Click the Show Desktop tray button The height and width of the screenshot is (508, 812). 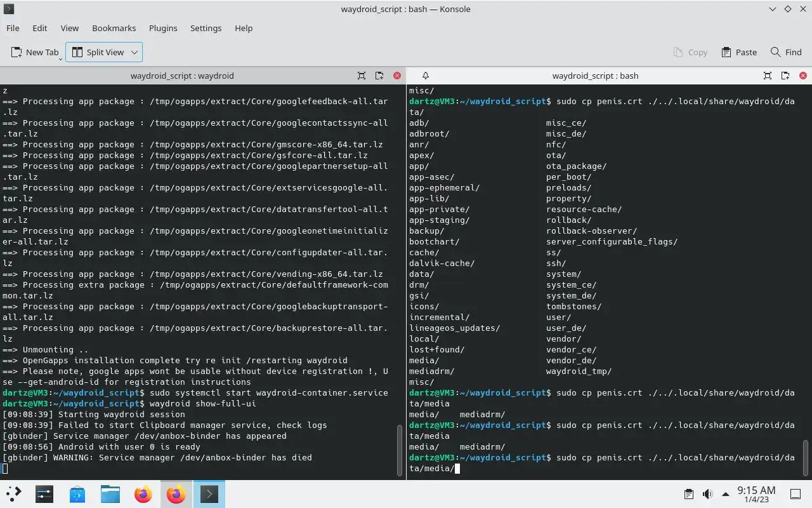point(795,494)
